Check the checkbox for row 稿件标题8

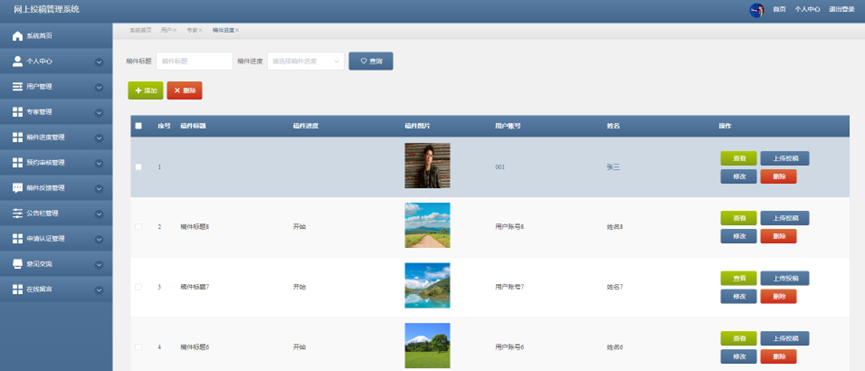pos(138,227)
